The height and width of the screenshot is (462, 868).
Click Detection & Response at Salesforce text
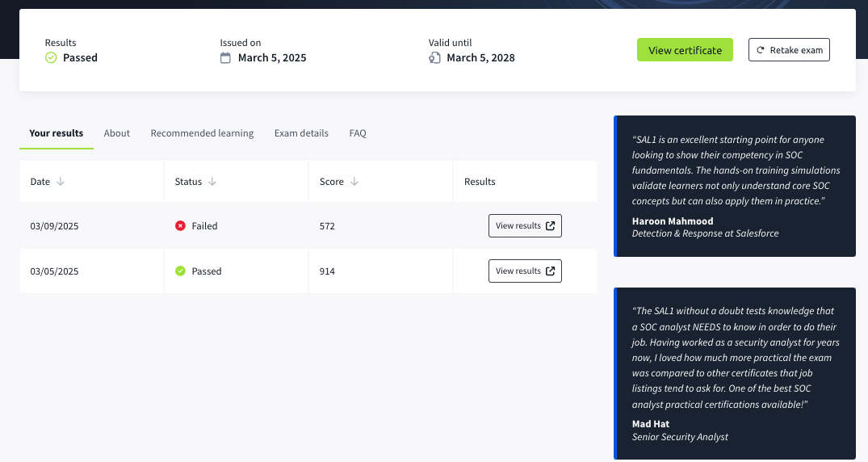coord(705,233)
